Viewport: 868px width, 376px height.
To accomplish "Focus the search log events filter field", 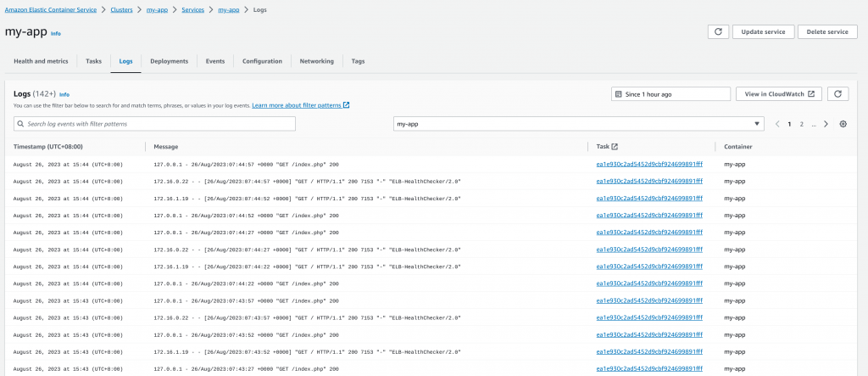I will click(154, 124).
